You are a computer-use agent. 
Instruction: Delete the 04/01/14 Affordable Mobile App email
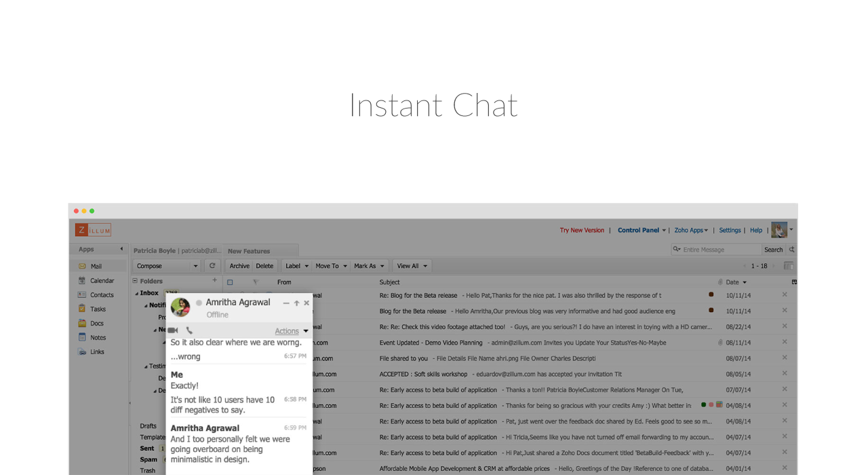pyautogui.click(x=785, y=468)
